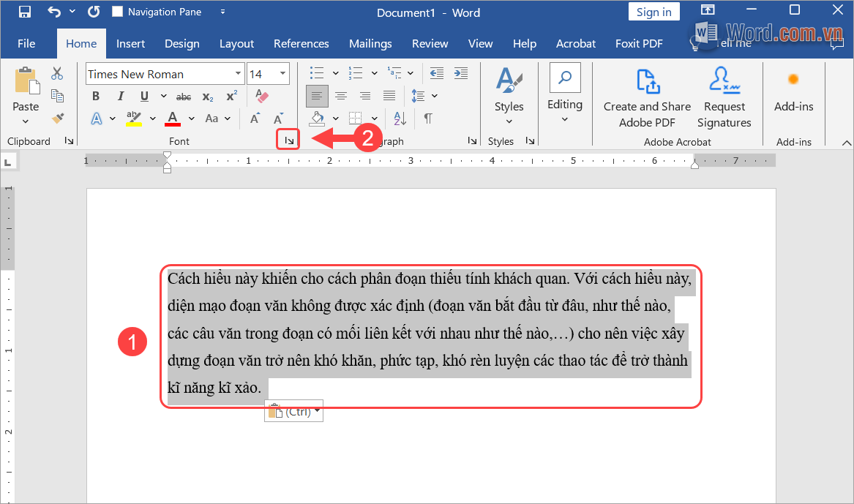Open the References tab

[x=301, y=44]
